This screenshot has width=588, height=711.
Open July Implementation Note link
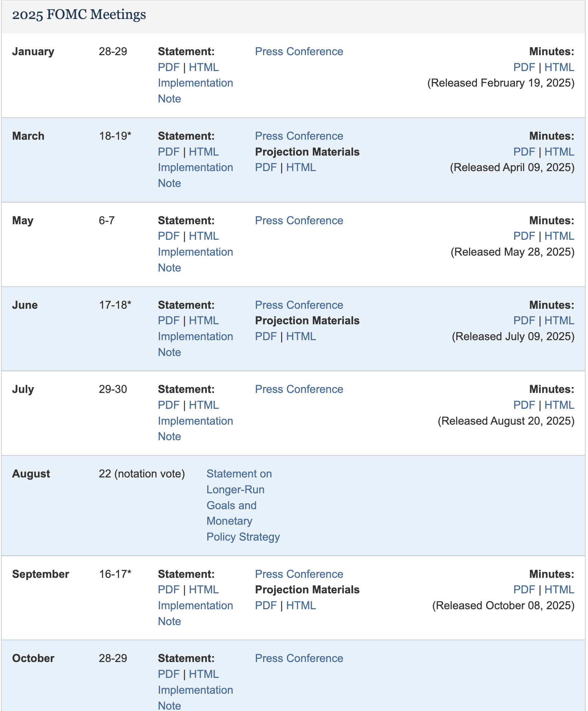(x=196, y=428)
